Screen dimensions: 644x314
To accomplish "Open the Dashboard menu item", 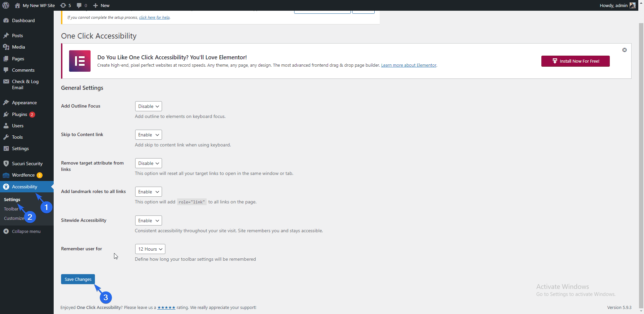I will [x=23, y=20].
